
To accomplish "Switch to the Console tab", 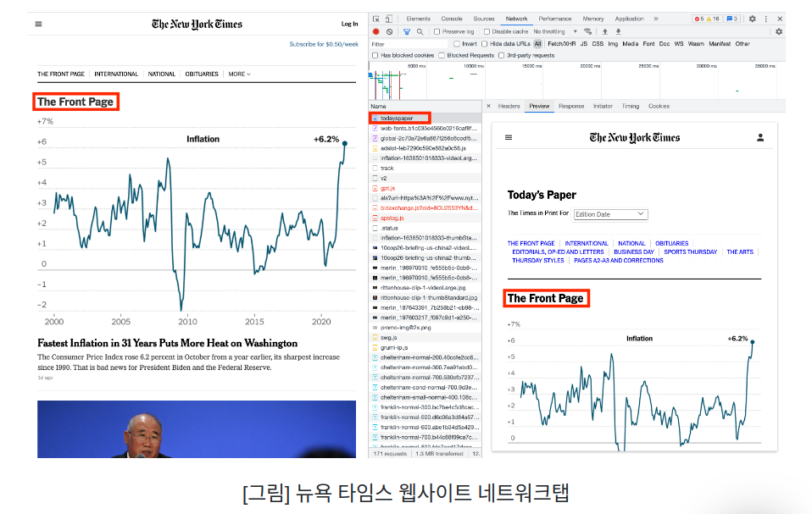I will pos(452,19).
